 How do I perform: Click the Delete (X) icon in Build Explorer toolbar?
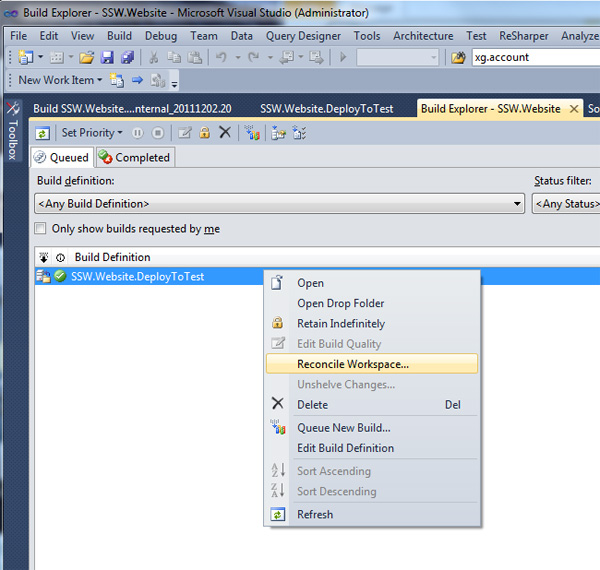pyautogui.click(x=224, y=132)
